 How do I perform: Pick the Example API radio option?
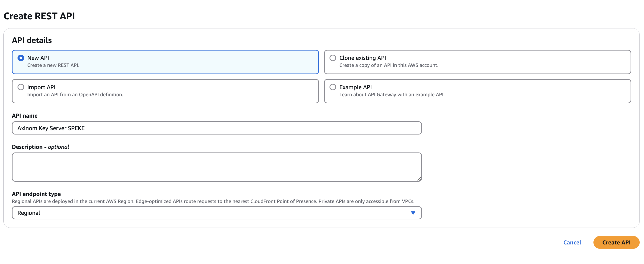[332, 87]
